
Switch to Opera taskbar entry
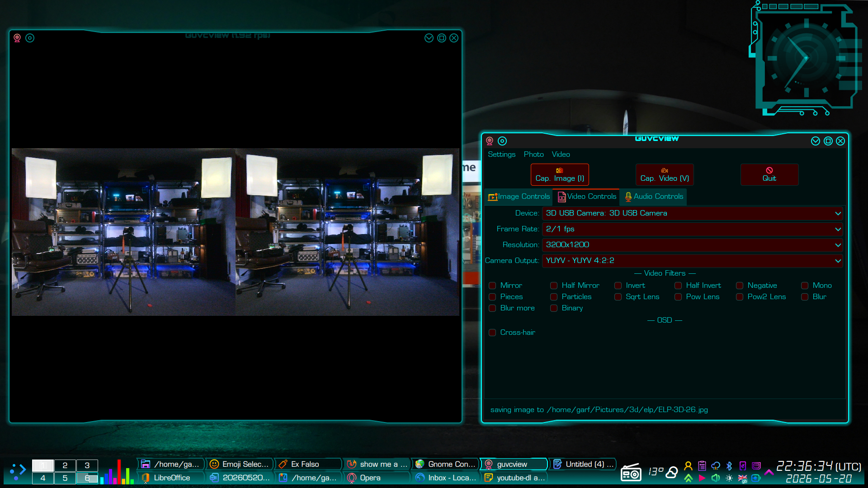(377, 478)
